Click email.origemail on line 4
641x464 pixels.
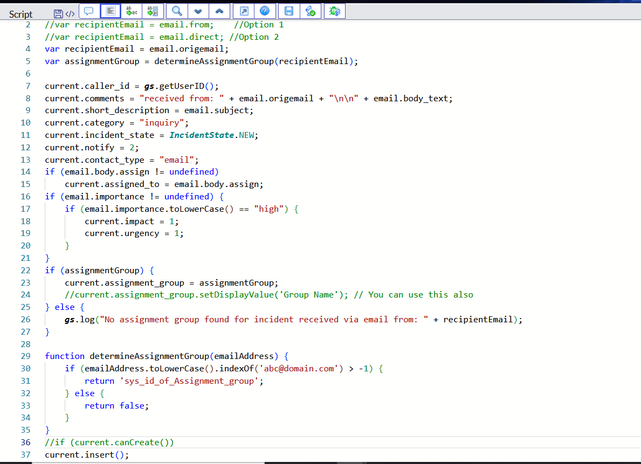coord(186,49)
